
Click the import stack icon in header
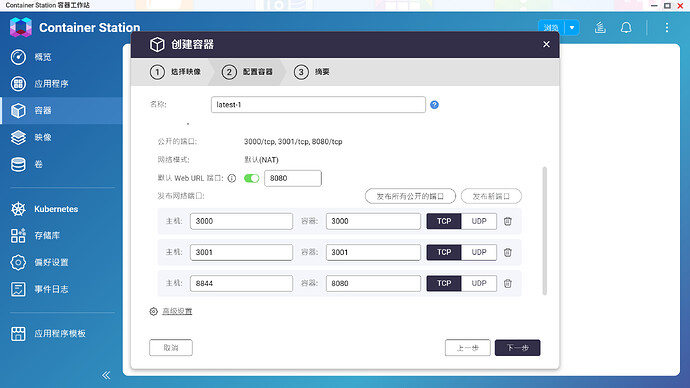600,28
